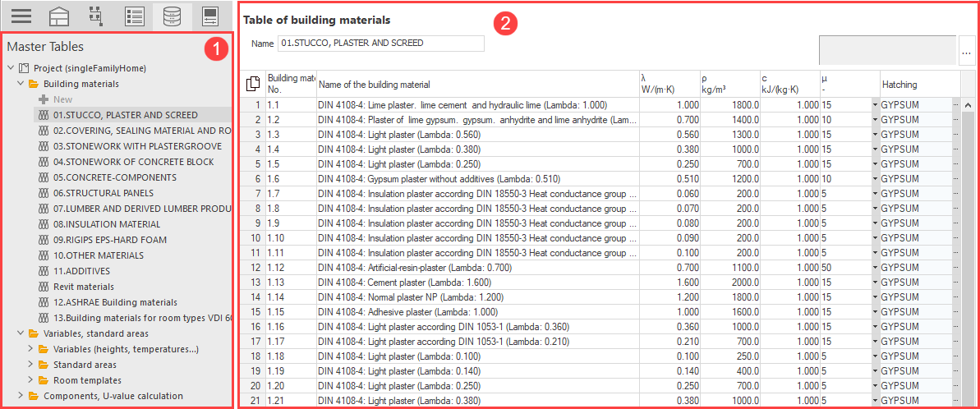
Task: Click material icon of 08.INSULATION MATERIAL
Action: 43,224
